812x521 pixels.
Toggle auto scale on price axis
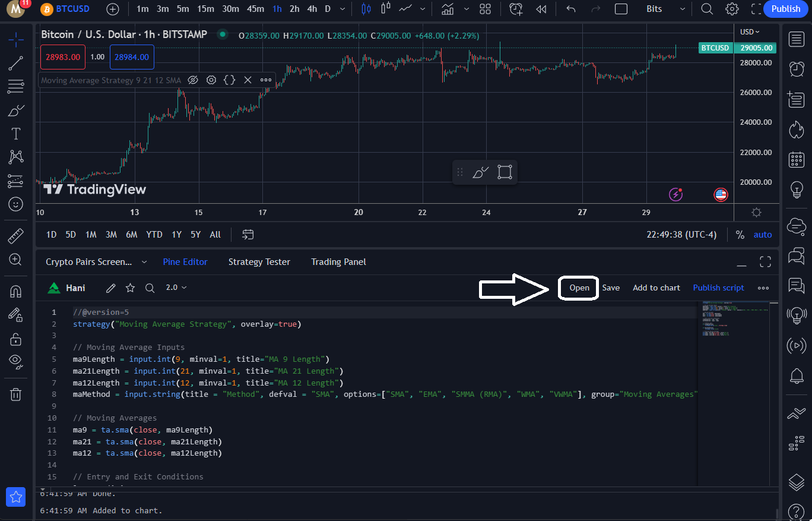(763, 235)
